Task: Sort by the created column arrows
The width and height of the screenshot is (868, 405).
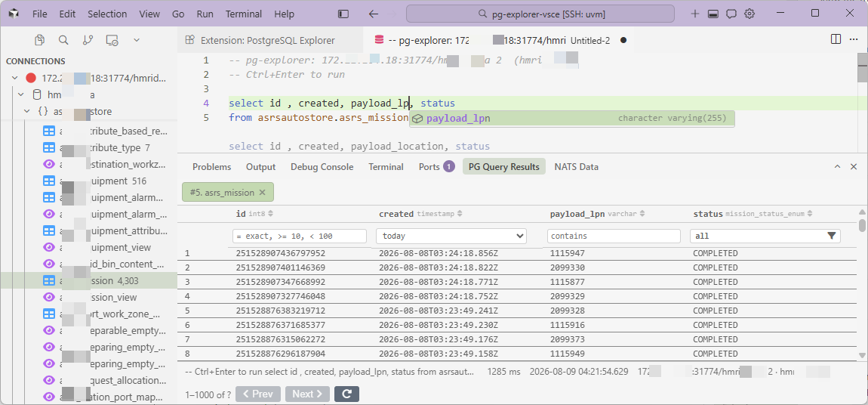Action: (x=460, y=214)
